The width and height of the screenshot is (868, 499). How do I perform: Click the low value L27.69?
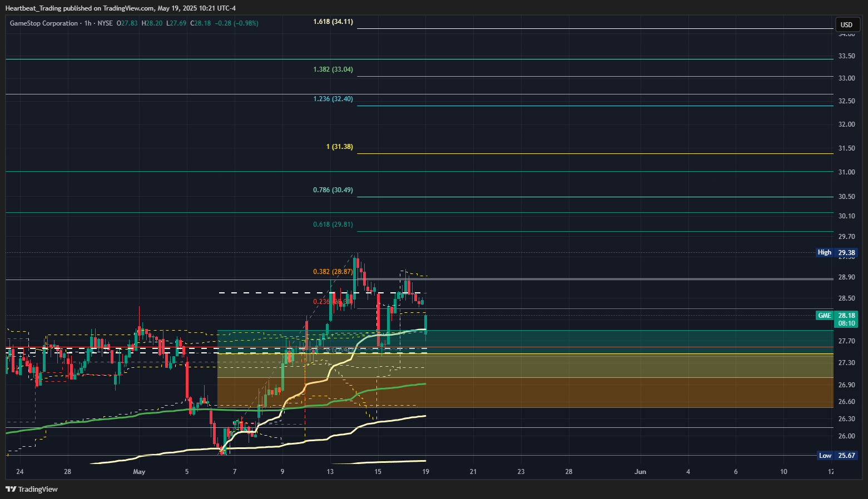(x=176, y=23)
